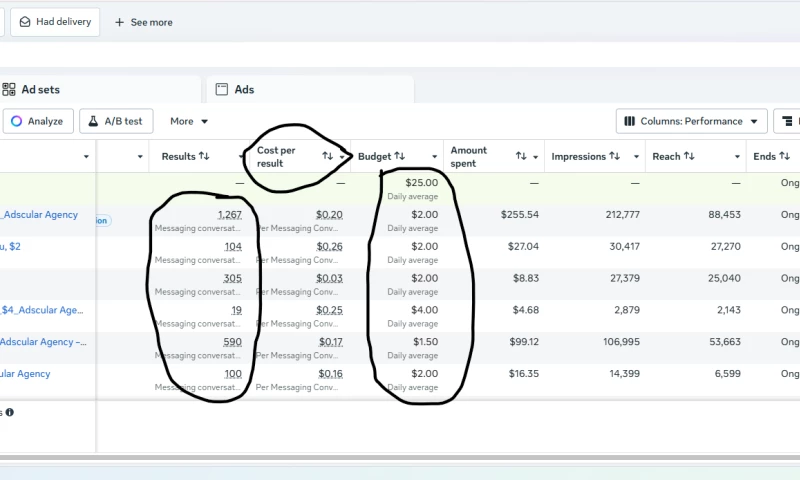
Task: Click the Analyze circle icon
Action: [16, 121]
